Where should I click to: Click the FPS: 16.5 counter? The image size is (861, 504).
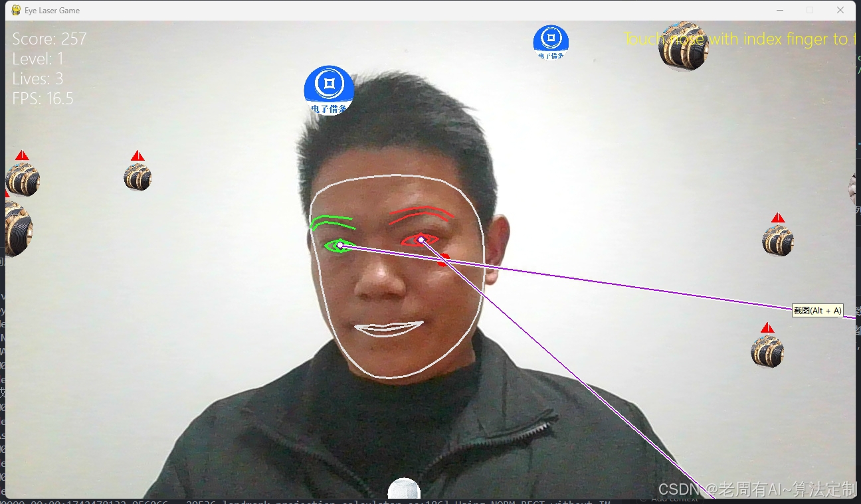click(43, 98)
